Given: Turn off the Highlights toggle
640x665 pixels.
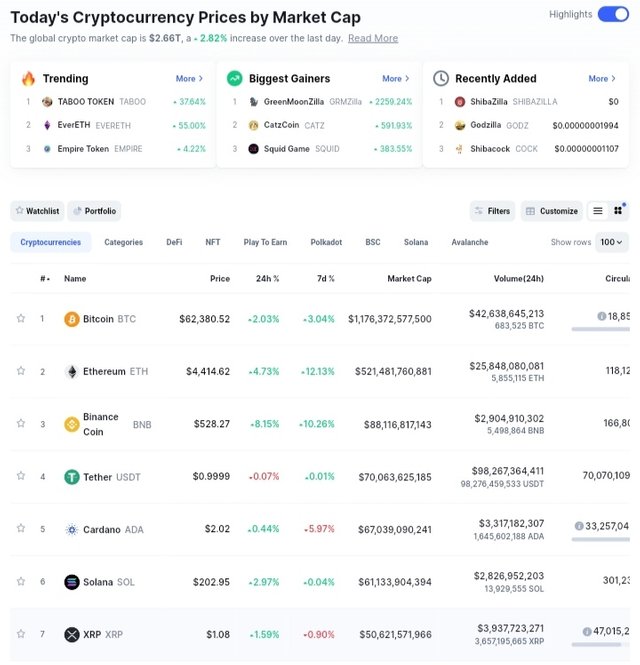Looking at the screenshot, I should click(612, 14).
